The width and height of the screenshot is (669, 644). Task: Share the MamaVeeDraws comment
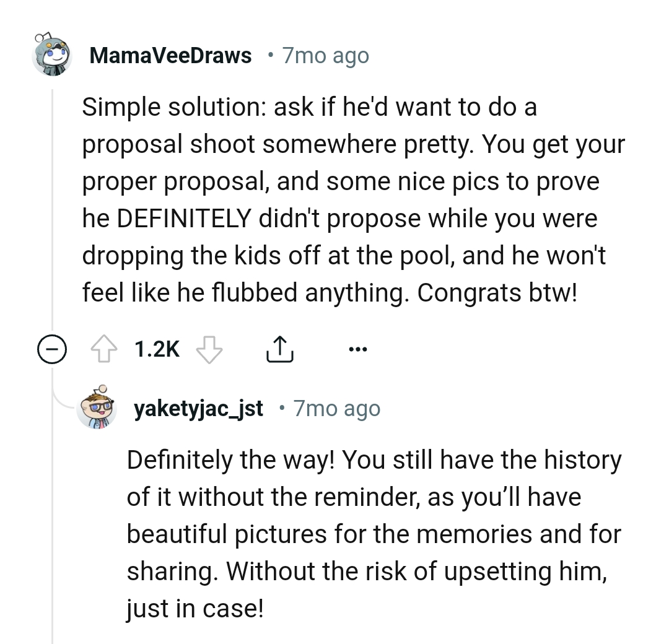tap(278, 350)
